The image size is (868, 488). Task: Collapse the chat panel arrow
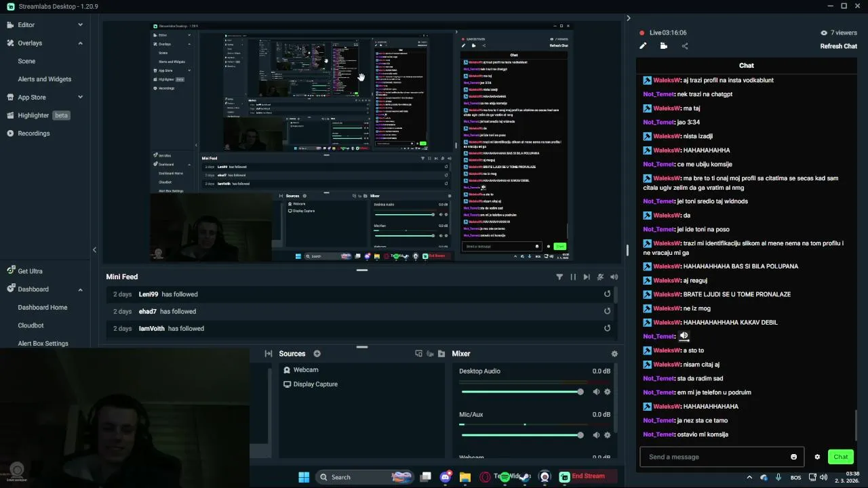click(628, 18)
